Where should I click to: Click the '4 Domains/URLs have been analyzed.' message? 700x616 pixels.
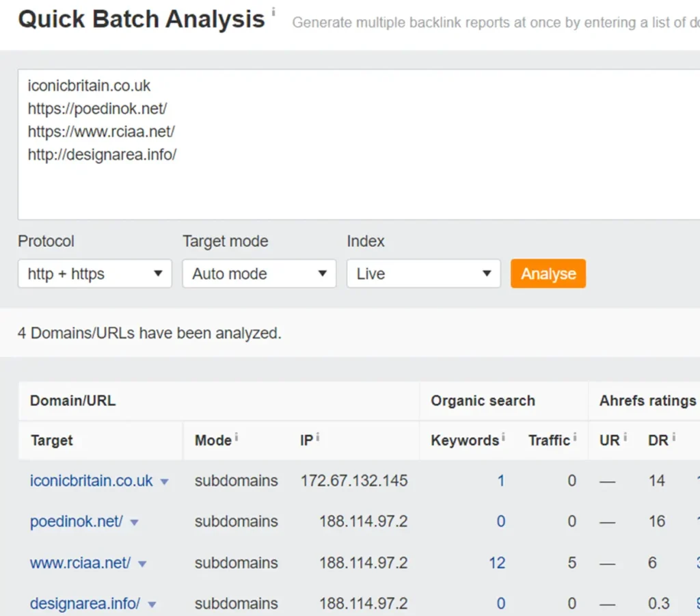coord(150,334)
